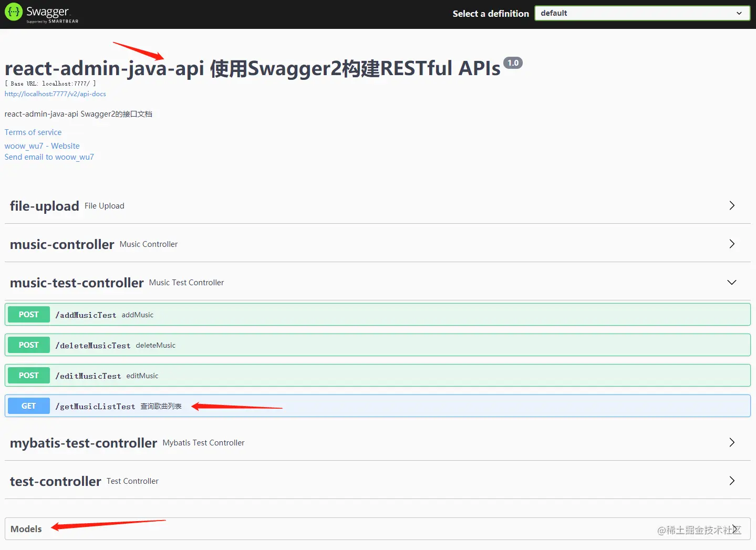Click the 1.0 version badge

coord(513,63)
